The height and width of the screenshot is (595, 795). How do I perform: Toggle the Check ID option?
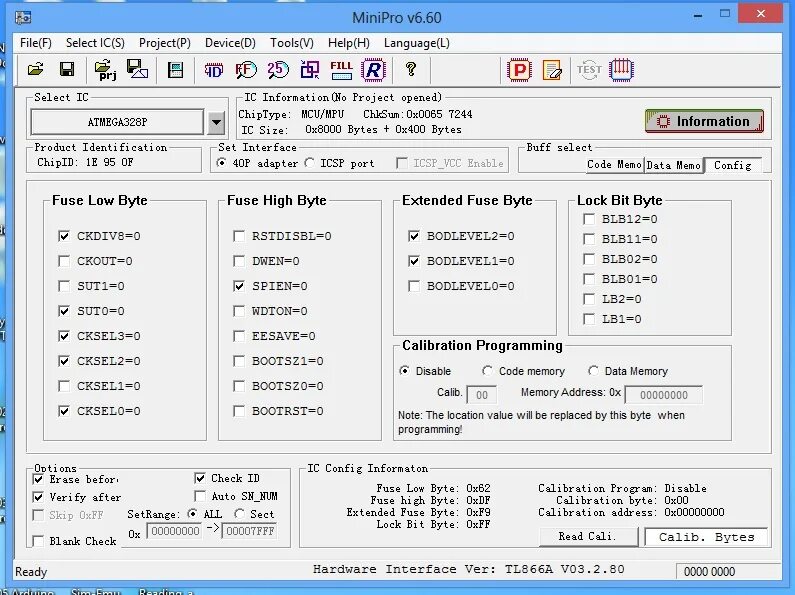pos(200,478)
